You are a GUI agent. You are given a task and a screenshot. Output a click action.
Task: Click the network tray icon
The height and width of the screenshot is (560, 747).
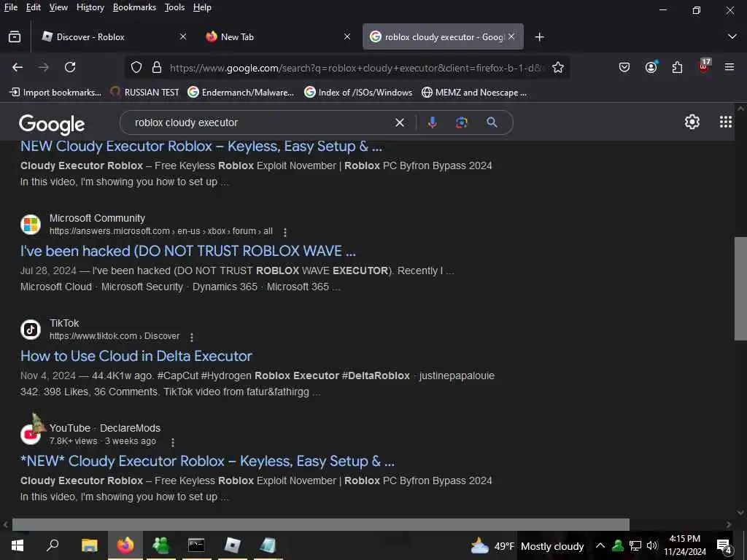[635, 545]
